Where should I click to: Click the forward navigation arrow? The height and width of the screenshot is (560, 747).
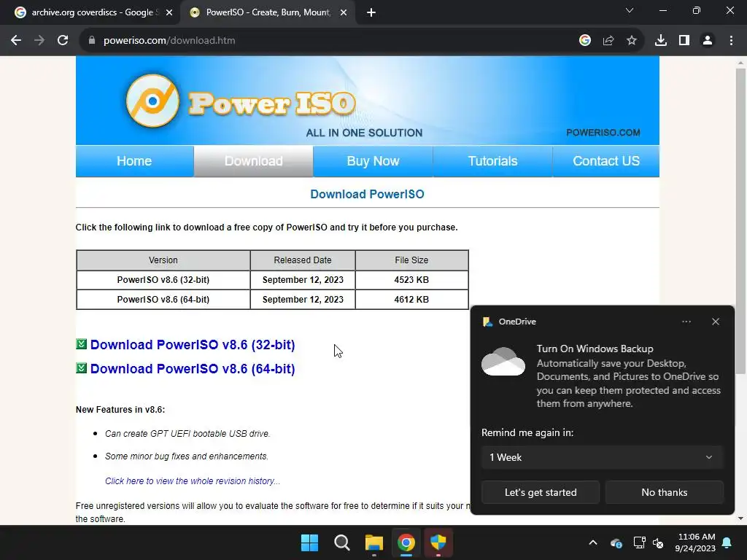pos(39,41)
